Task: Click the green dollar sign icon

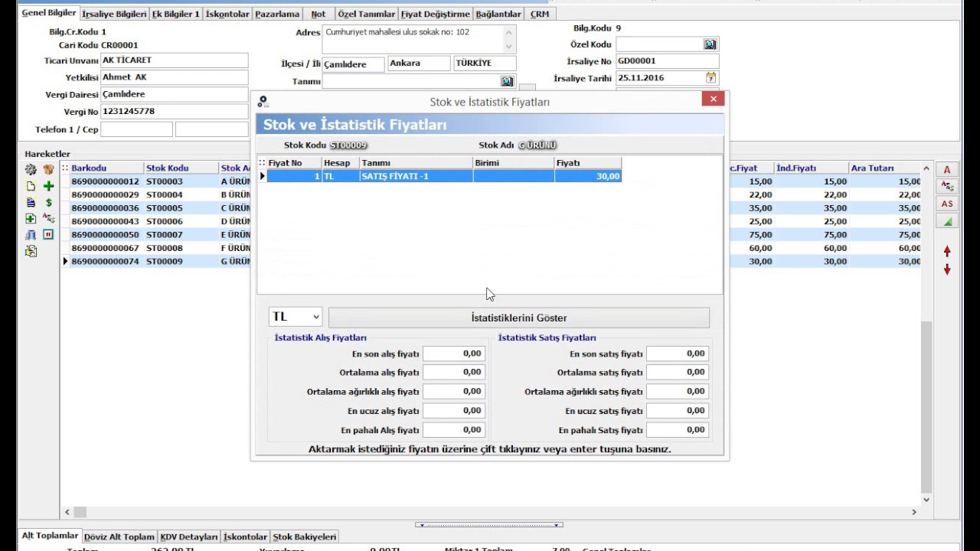Action: tap(48, 203)
